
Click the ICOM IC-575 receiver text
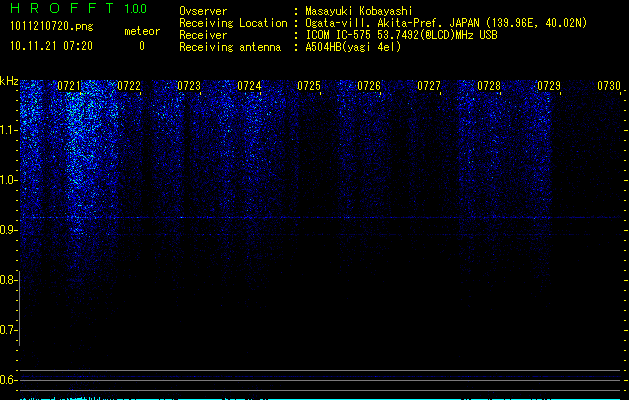click(x=401, y=35)
